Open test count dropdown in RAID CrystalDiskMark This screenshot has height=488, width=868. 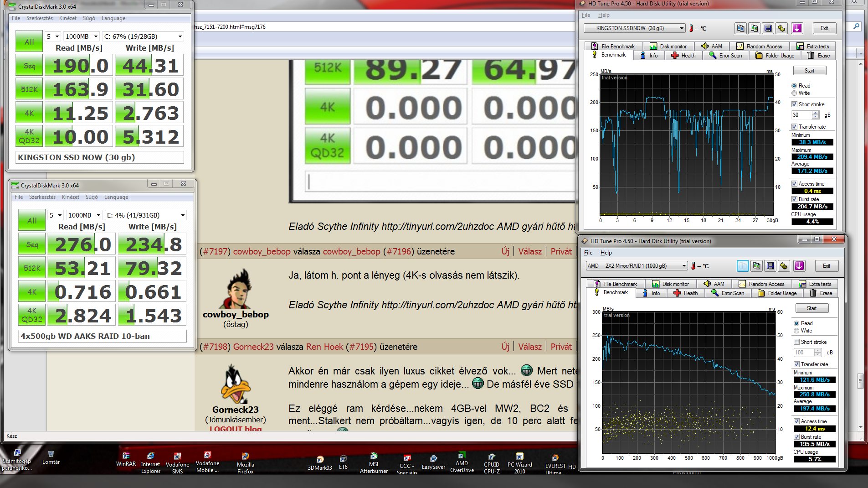point(55,215)
